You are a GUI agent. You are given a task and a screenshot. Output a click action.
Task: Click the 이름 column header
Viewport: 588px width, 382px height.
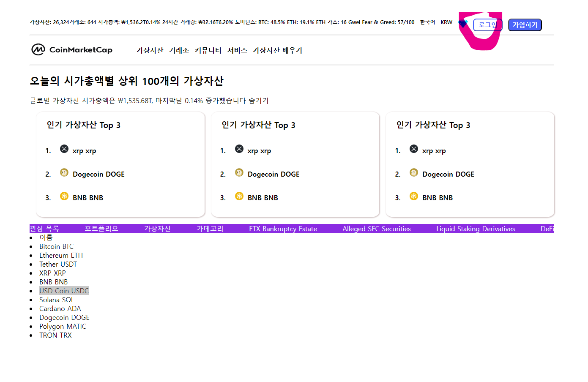(46, 237)
